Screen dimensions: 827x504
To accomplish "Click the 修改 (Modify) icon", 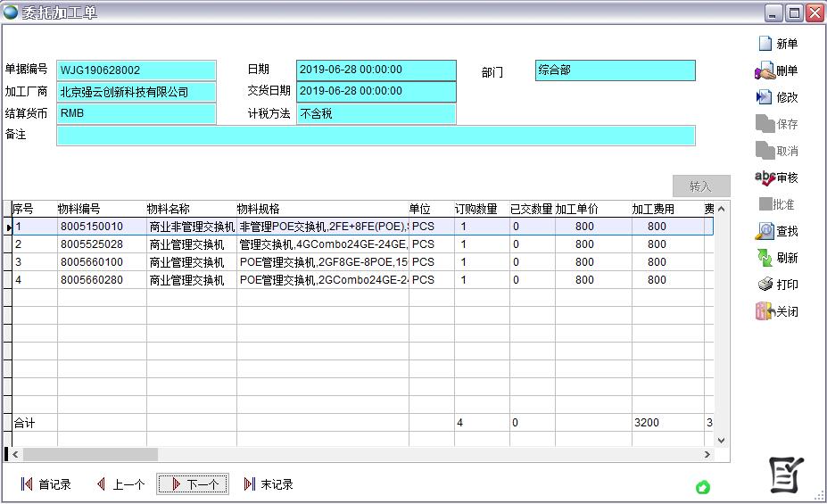I will pos(765,97).
